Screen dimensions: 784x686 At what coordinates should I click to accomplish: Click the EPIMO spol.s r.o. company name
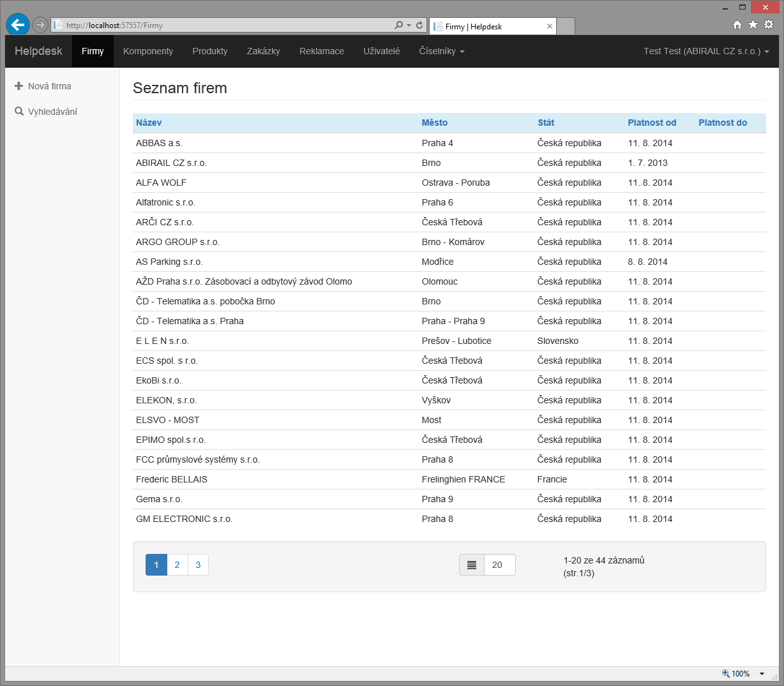point(170,440)
